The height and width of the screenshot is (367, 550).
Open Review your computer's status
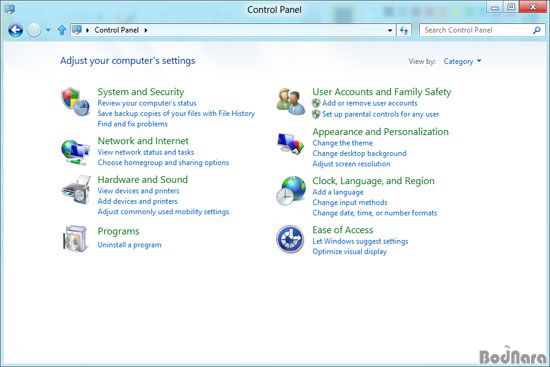[x=147, y=103]
